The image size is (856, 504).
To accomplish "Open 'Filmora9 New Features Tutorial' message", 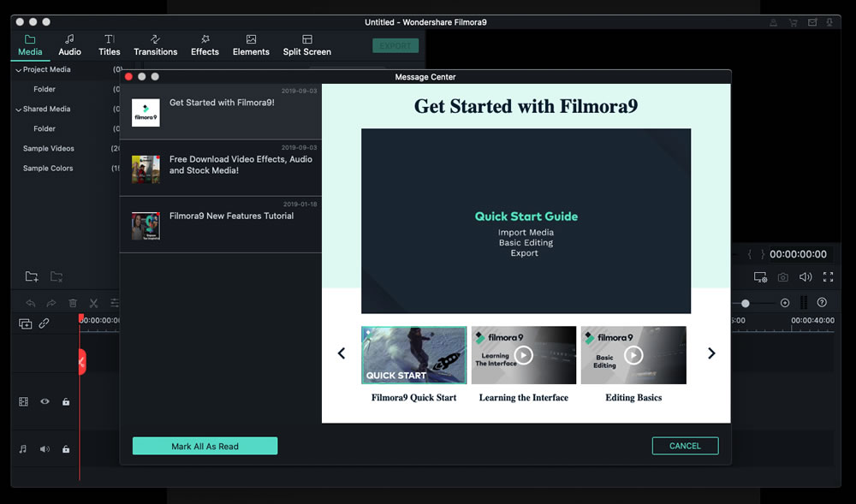I will point(221,225).
